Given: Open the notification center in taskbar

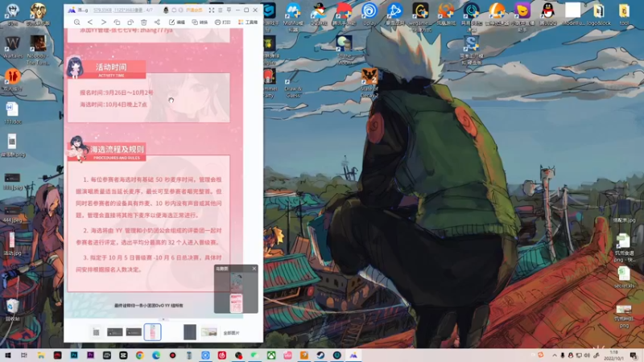Looking at the screenshot, I should (x=634, y=356).
